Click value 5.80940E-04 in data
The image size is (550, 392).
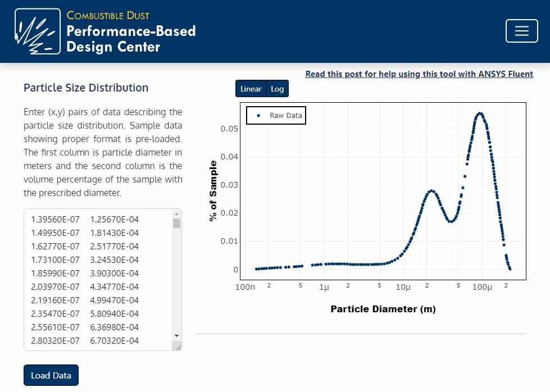(115, 314)
